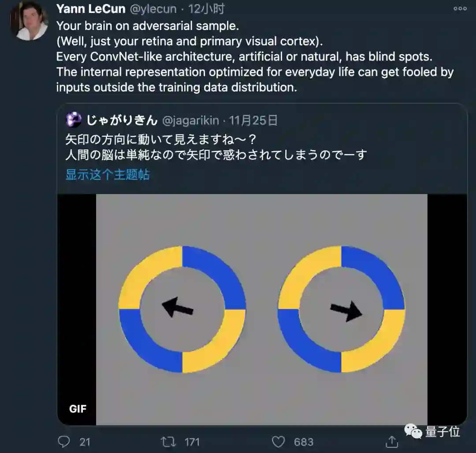This screenshot has width=476, height=453.
Task: Click the left-pointing black arrow in GIF
Action: [178, 307]
